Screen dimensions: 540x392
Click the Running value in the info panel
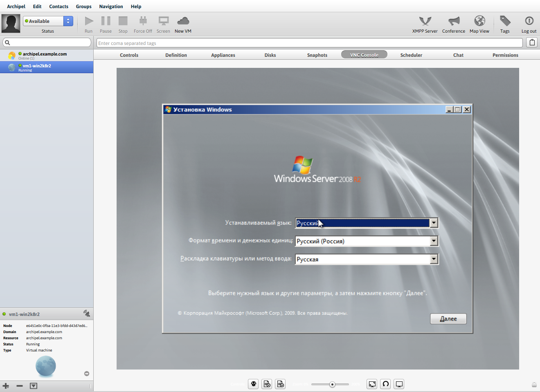click(x=33, y=344)
